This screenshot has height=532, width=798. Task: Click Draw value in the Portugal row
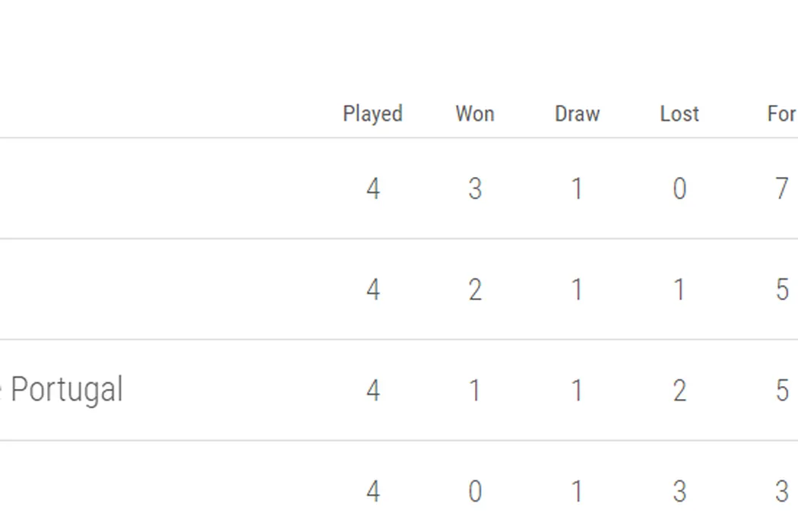577,391
